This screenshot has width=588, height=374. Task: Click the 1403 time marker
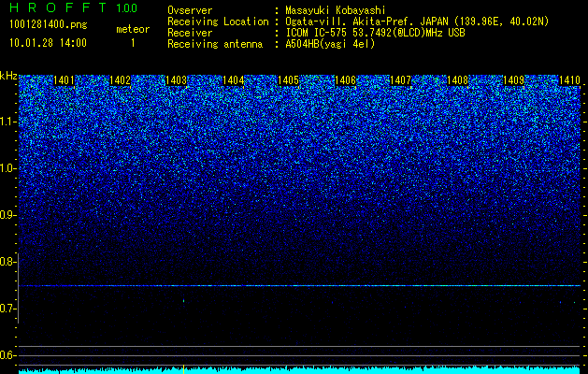click(177, 80)
